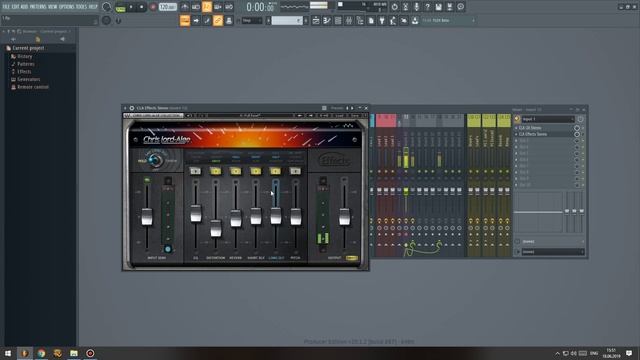Click the 120 tempo field
Screen dimensions: 640x360
[167, 7]
